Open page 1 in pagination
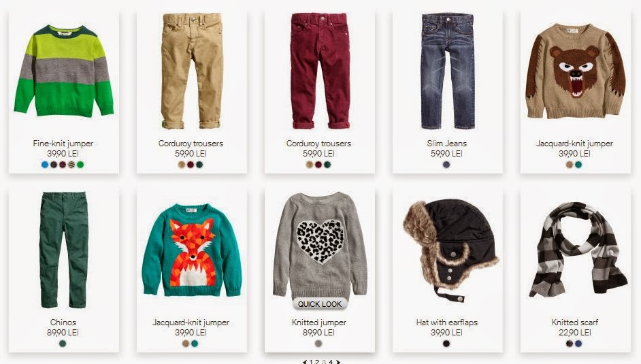Image resolution: width=641 pixels, height=364 pixels. [311, 362]
